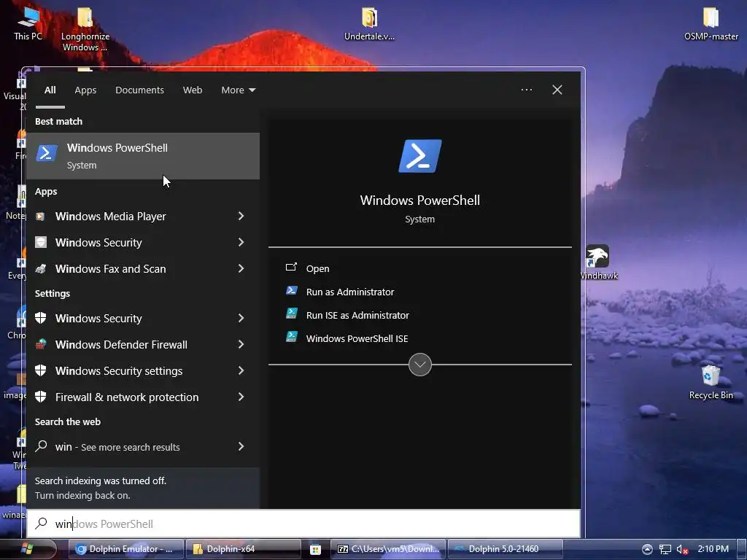The width and height of the screenshot is (747, 560).
Task: Click the Open action icon
Action: pos(291,267)
